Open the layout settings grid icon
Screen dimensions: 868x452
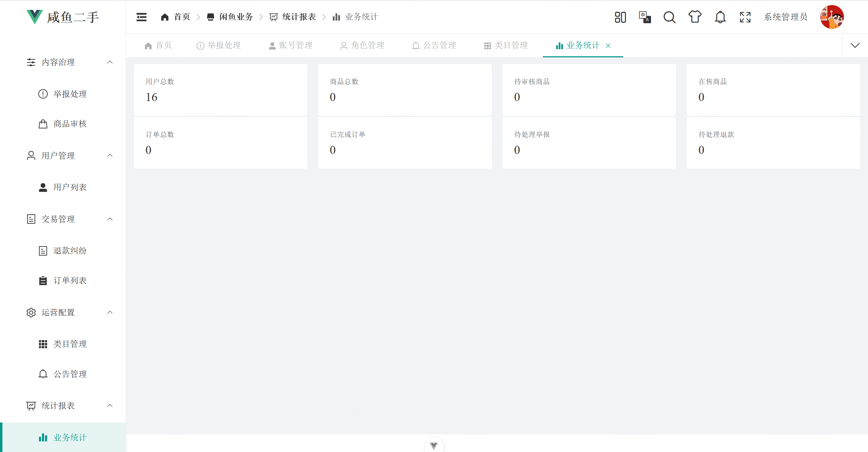point(620,17)
